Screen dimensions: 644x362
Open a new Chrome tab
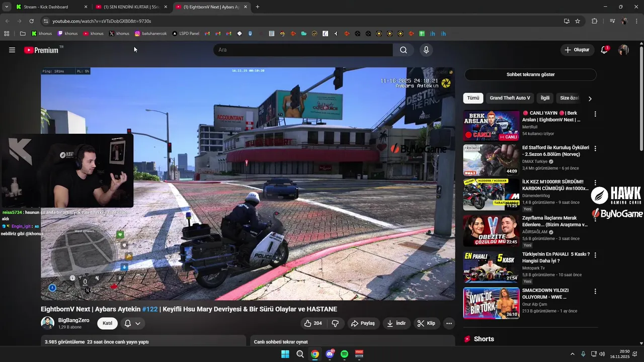[x=258, y=7]
